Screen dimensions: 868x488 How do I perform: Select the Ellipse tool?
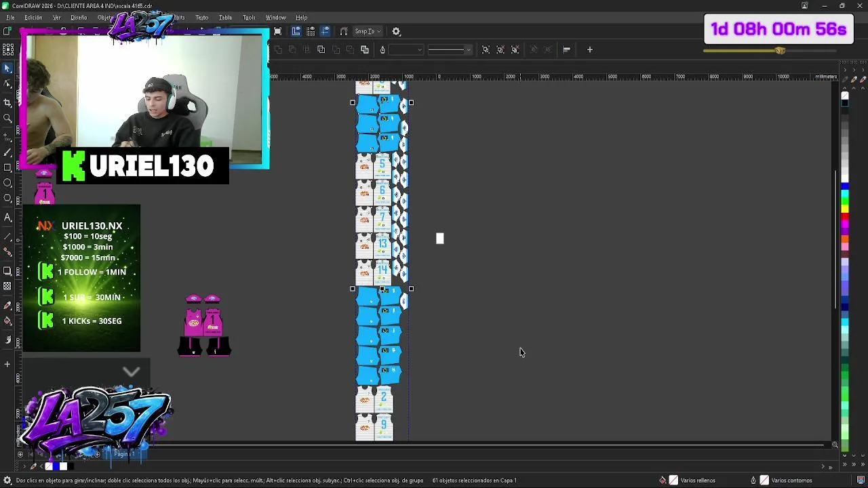point(7,183)
